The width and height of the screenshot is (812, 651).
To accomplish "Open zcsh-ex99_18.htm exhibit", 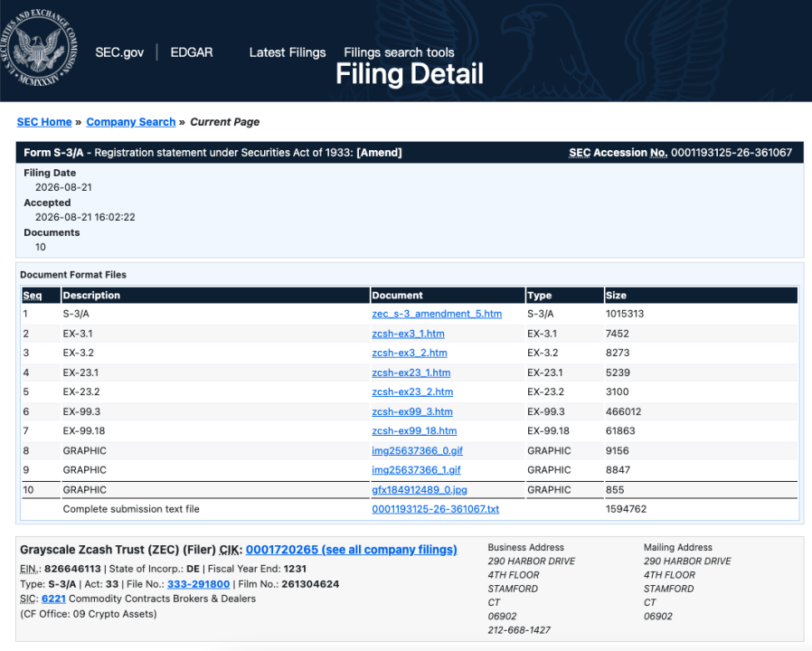I will pos(414,430).
